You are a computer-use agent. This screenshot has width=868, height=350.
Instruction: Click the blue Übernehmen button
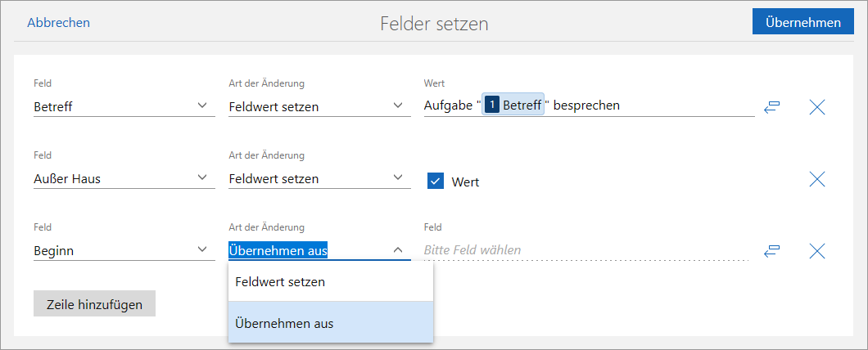click(x=802, y=22)
